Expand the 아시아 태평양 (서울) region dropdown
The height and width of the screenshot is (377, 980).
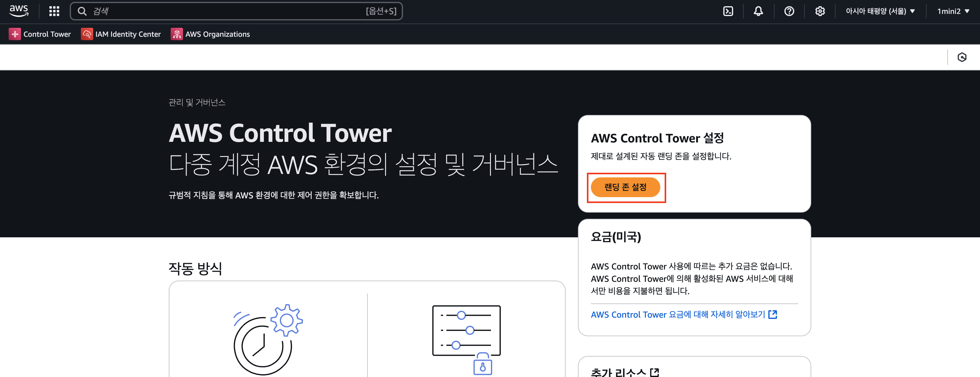[x=880, y=11]
